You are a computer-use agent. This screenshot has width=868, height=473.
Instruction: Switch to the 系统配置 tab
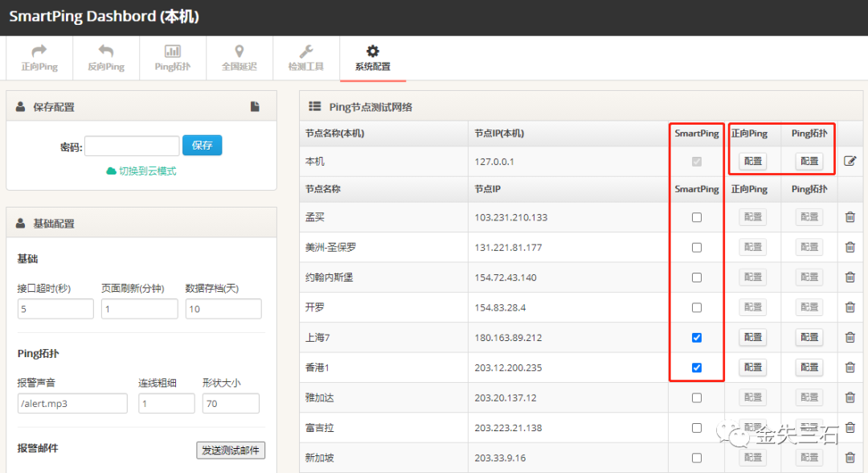tap(373, 57)
